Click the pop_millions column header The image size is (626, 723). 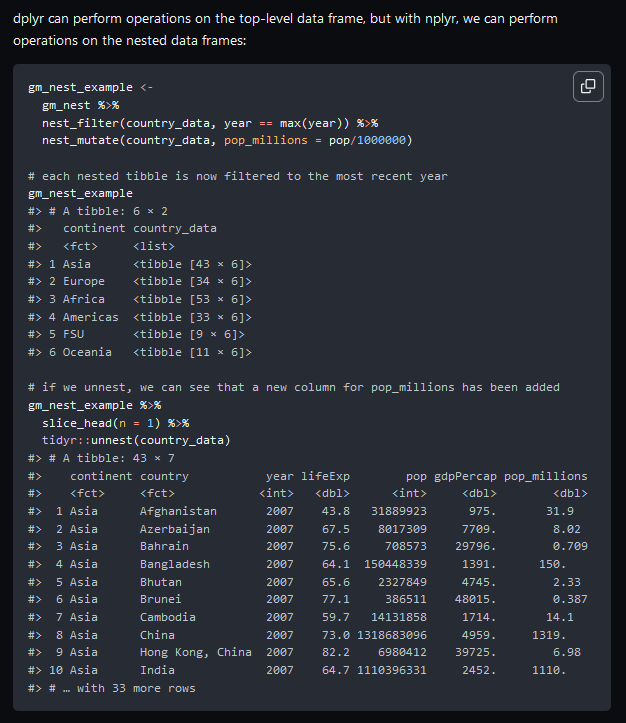[x=545, y=476]
